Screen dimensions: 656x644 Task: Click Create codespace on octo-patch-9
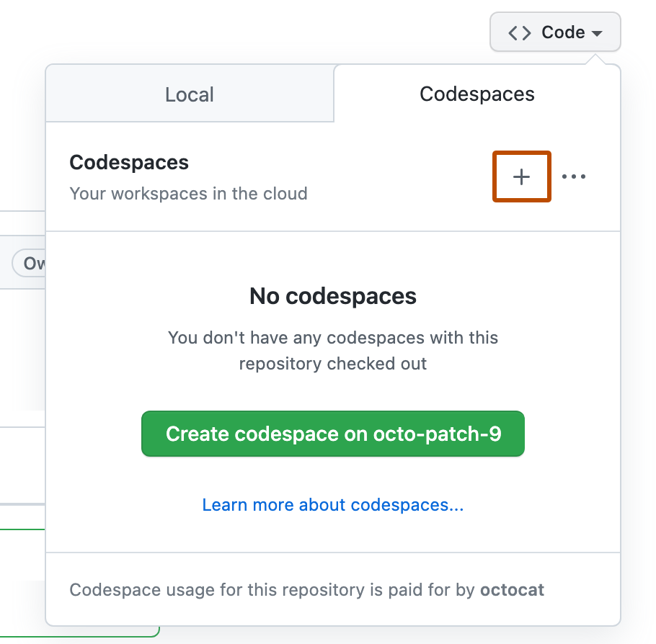[x=333, y=434]
